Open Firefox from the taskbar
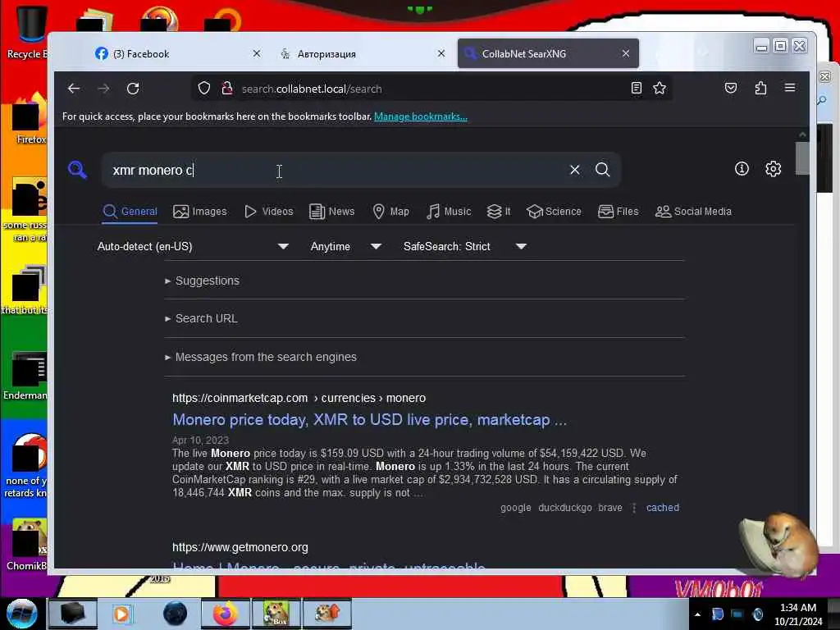840x630 pixels. click(x=226, y=614)
